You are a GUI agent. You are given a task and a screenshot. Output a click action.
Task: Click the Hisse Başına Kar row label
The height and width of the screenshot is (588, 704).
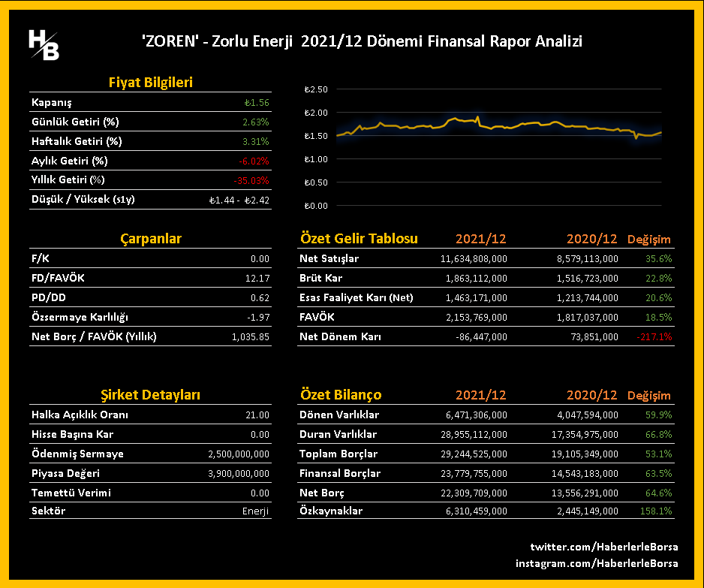coord(72,434)
